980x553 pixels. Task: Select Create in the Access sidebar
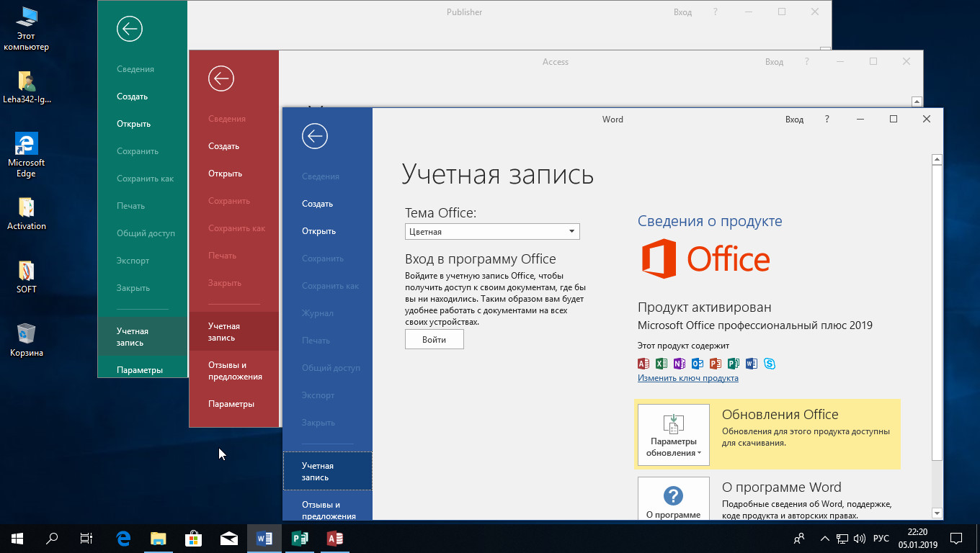tap(223, 146)
